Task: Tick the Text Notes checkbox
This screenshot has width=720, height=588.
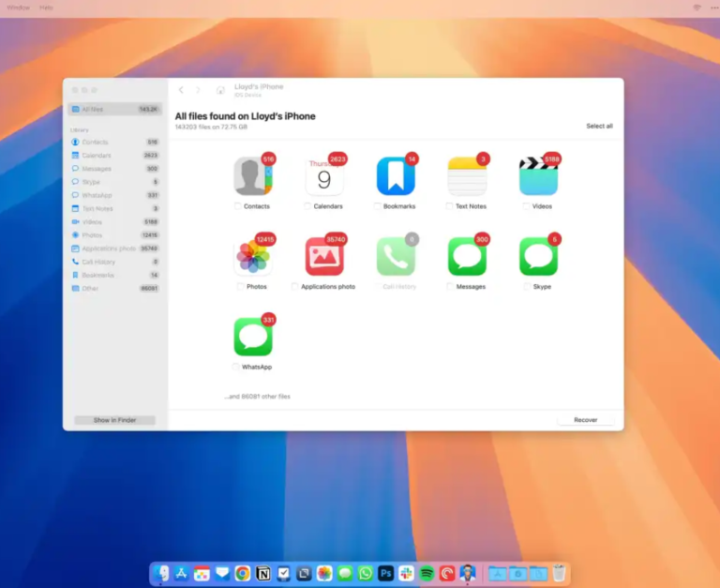Action: point(450,206)
